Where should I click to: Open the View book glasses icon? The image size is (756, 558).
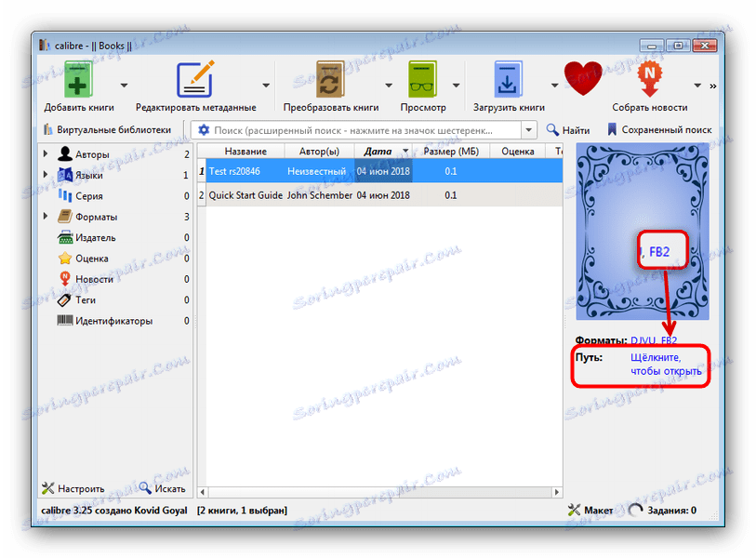pos(422,80)
